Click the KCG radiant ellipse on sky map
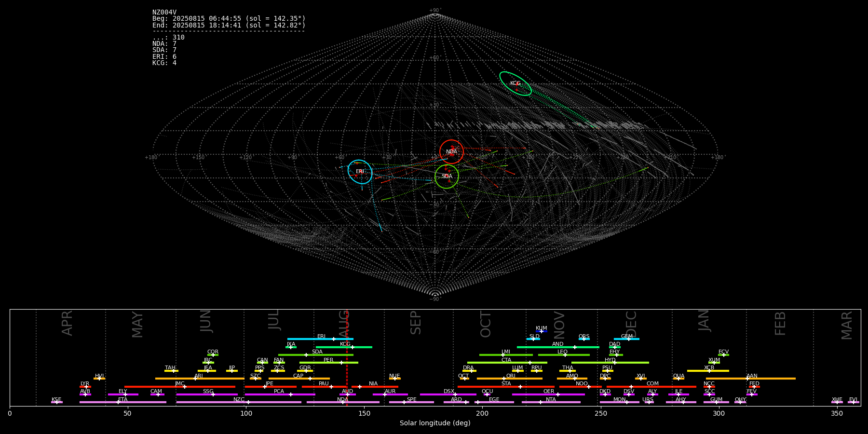Screen dimensions: 868x434 (515, 83)
